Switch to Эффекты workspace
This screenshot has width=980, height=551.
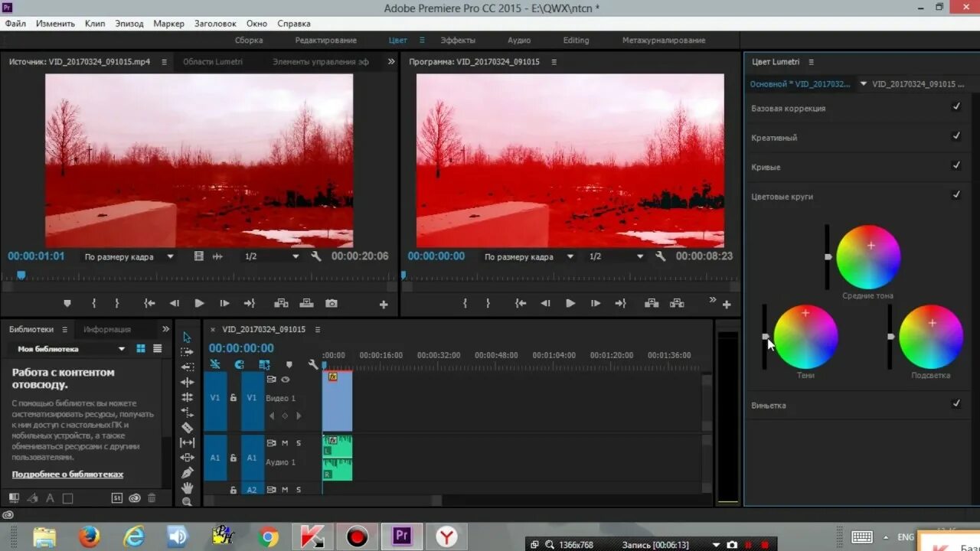[x=458, y=41]
